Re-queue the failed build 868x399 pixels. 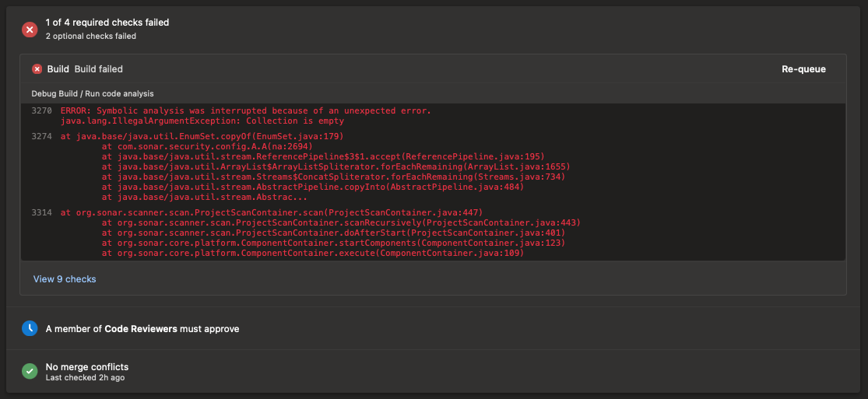803,69
